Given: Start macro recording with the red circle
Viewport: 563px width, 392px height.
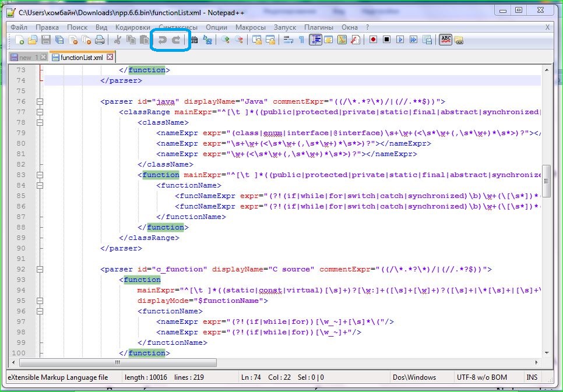Looking at the screenshot, I should tap(374, 40).
